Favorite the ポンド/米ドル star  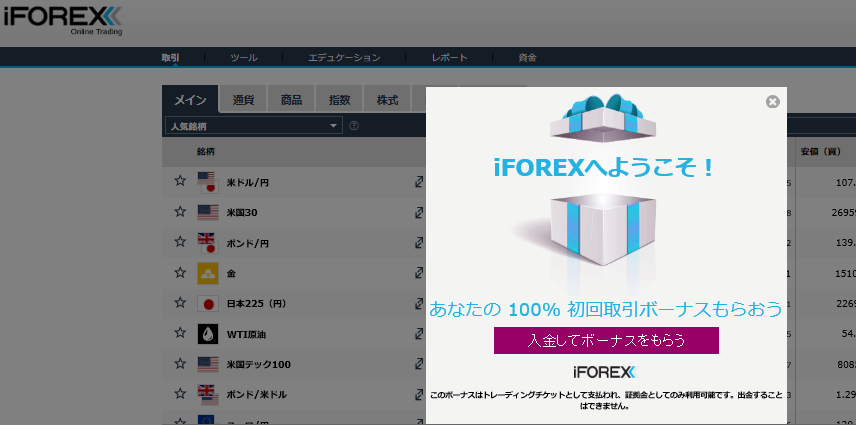[x=180, y=393]
